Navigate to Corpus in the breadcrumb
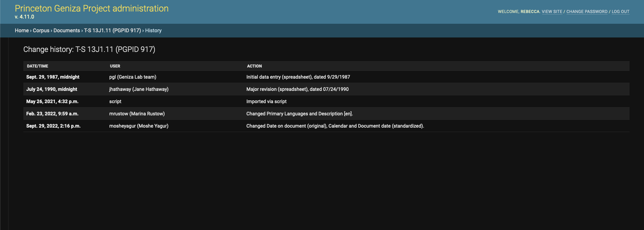The image size is (644, 230). [41, 30]
